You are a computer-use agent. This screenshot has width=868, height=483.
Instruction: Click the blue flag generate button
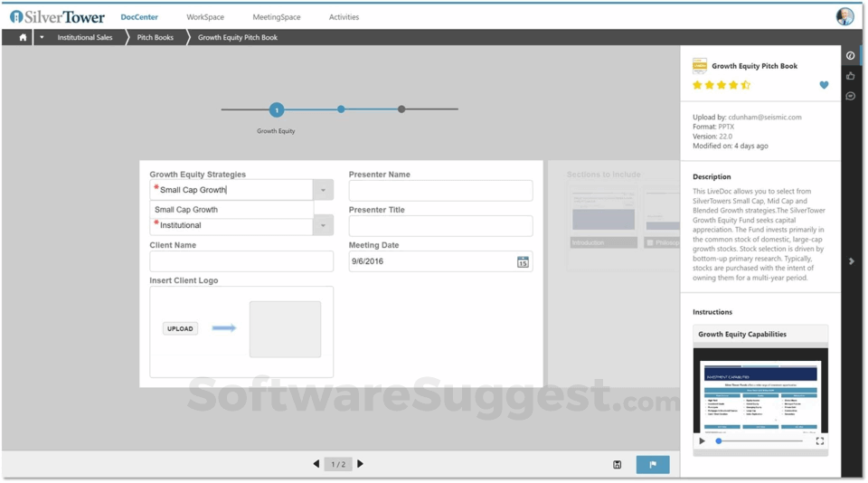653,465
